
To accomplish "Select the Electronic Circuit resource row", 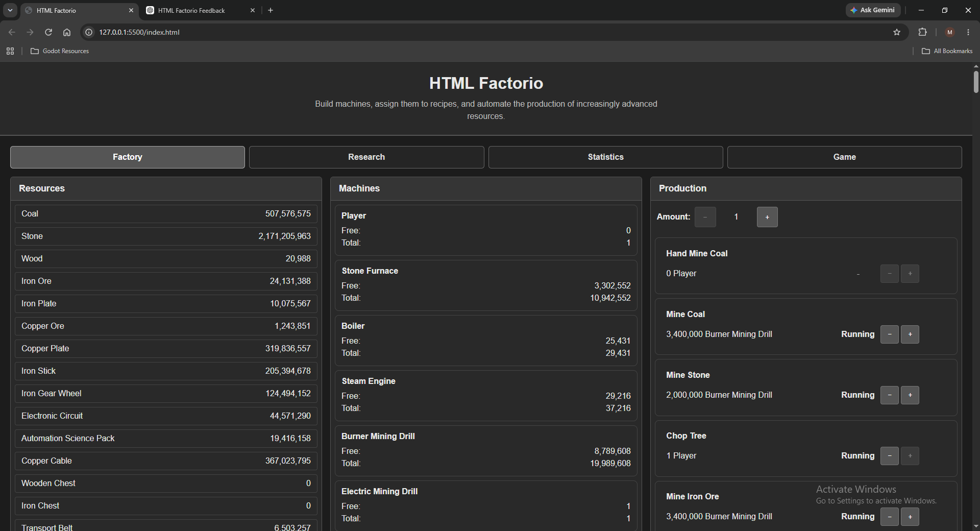I will pyautogui.click(x=166, y=416).
